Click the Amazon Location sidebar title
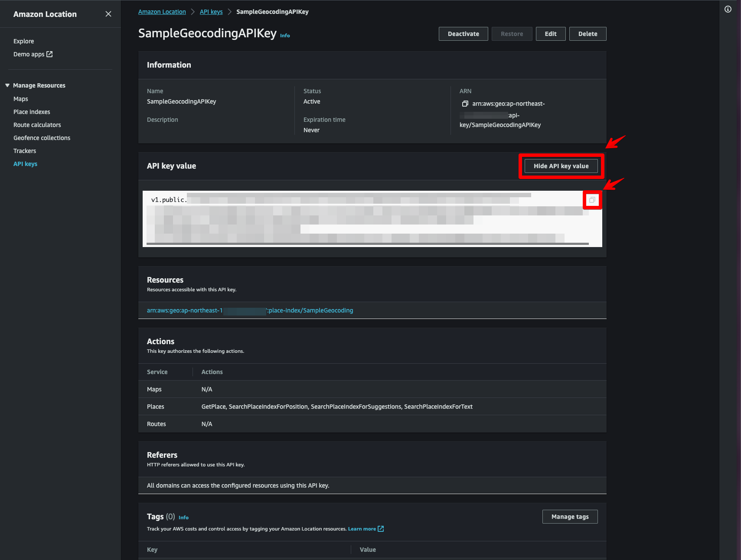This screenshot has height=560, width=741. pos(45,14)
